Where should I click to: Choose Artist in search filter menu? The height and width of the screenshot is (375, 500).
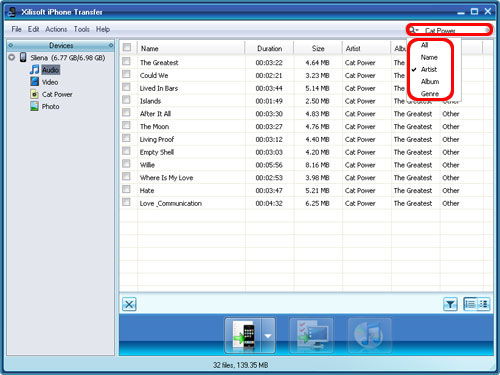(x=429, y=69)
